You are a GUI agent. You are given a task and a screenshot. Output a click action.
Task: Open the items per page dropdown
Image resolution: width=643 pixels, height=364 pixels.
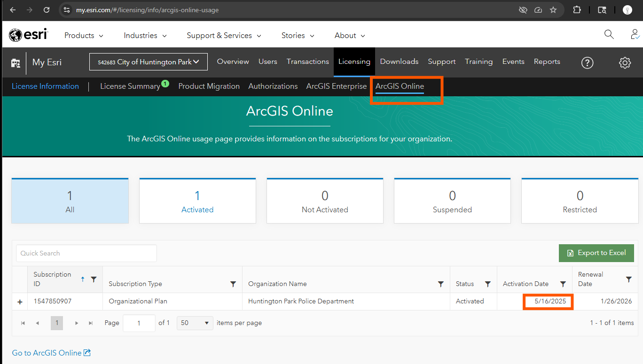(195, 323)
